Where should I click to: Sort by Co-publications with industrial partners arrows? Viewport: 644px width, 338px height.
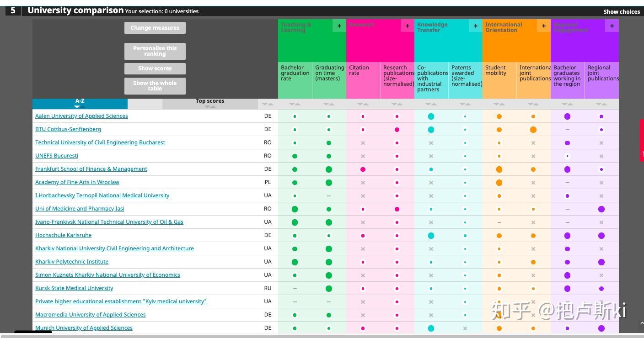point(431,104)
